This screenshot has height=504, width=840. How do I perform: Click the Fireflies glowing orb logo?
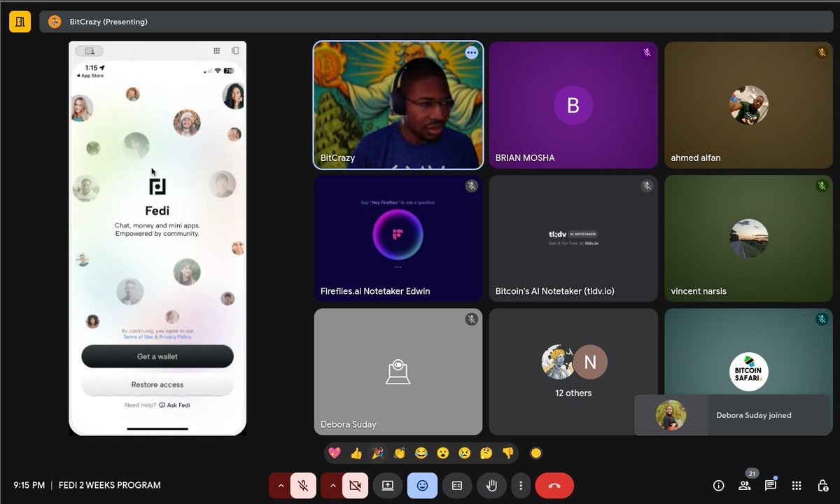(x=398, y=234)
